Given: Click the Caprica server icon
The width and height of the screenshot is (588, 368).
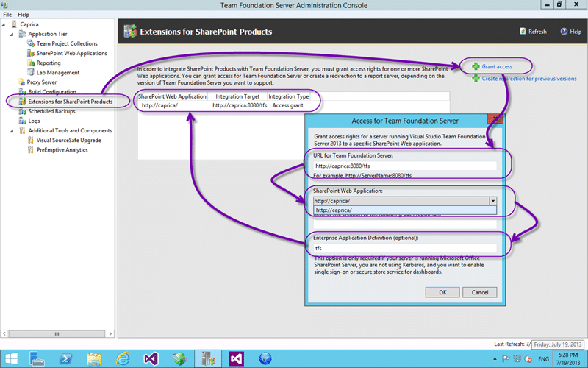Looking at the screenshot, I should [14, 24].
